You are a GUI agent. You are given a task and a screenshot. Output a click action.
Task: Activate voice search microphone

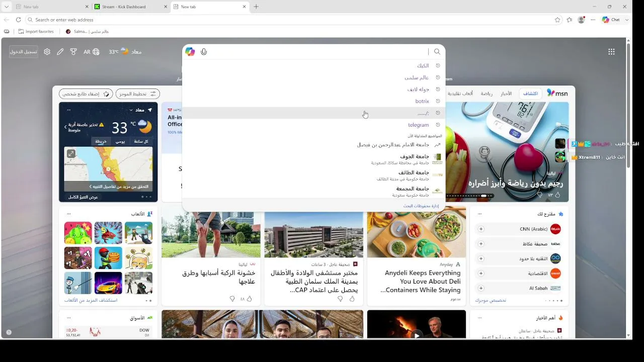pyautogui.click(x=204, y=51)
